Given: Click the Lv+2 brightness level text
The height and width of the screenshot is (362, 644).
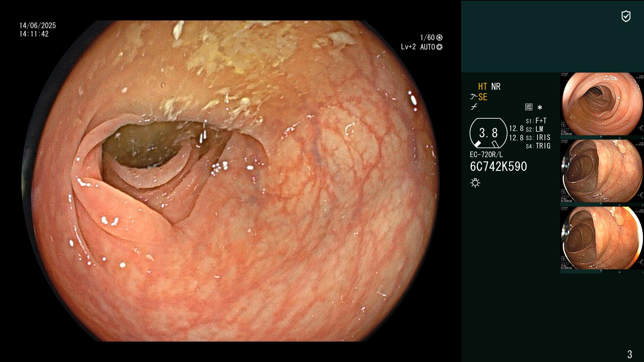Looking at the screenshot, I should (x=408, y=47).
